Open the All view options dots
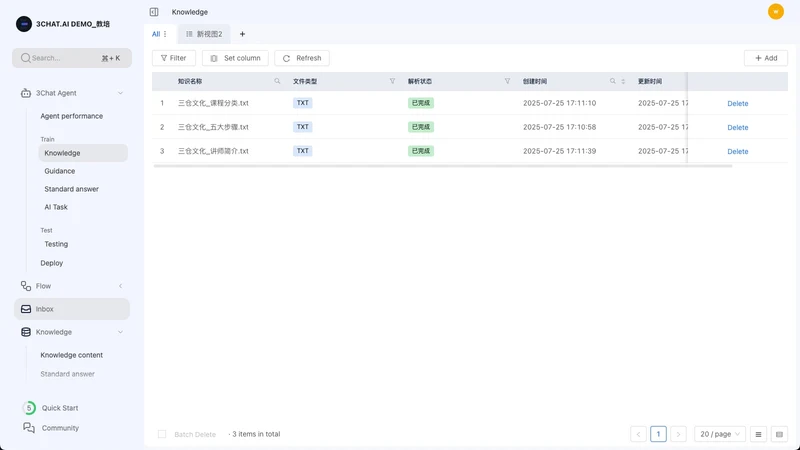This screenshot has height=450, width=800. point(165,34)
